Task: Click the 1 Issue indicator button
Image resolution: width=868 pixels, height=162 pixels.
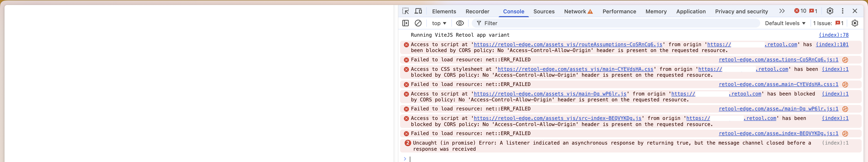Action: [x=828, y=23]
